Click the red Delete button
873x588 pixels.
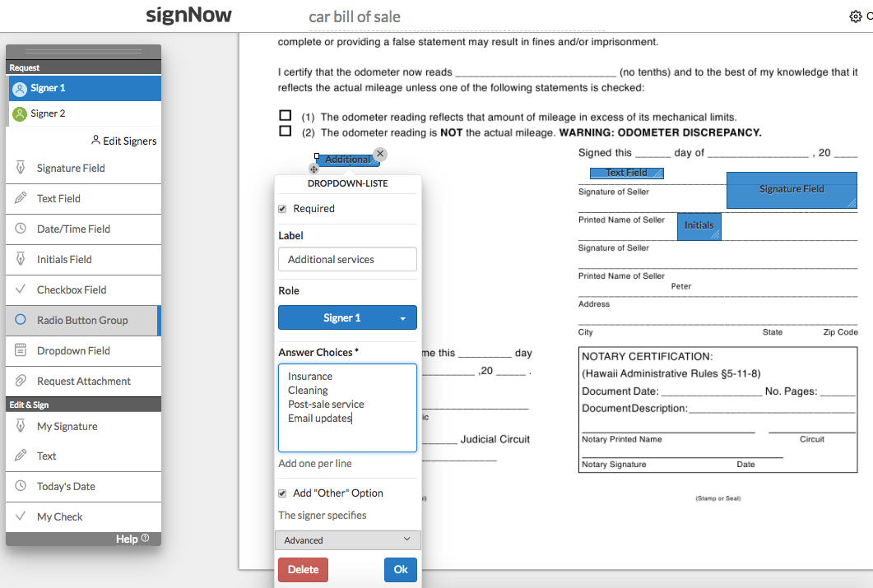(x=303, y=570)
